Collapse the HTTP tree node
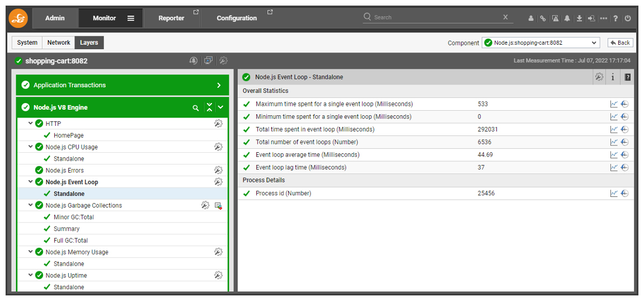This screenshot has width=644, height=301. [30, 123]
